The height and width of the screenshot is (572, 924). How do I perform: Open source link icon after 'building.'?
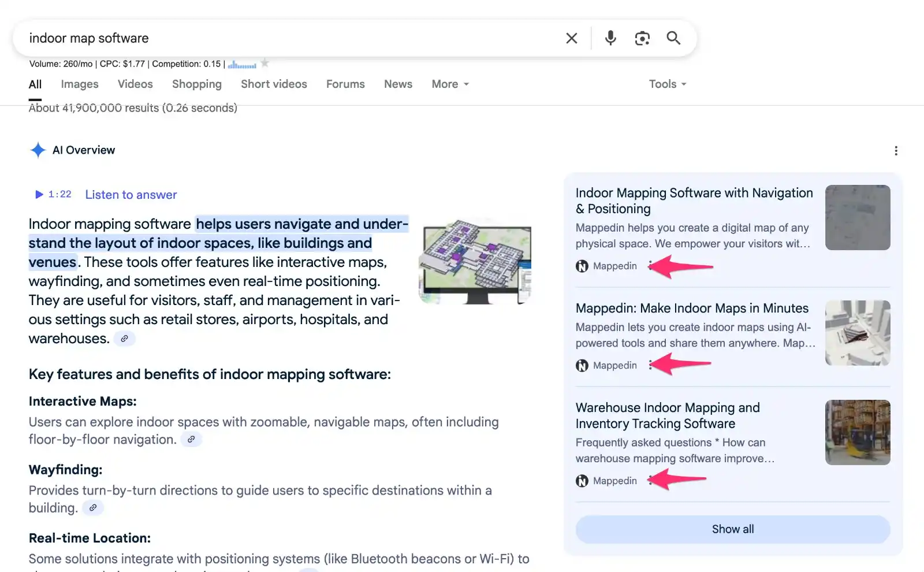(93, 508)
